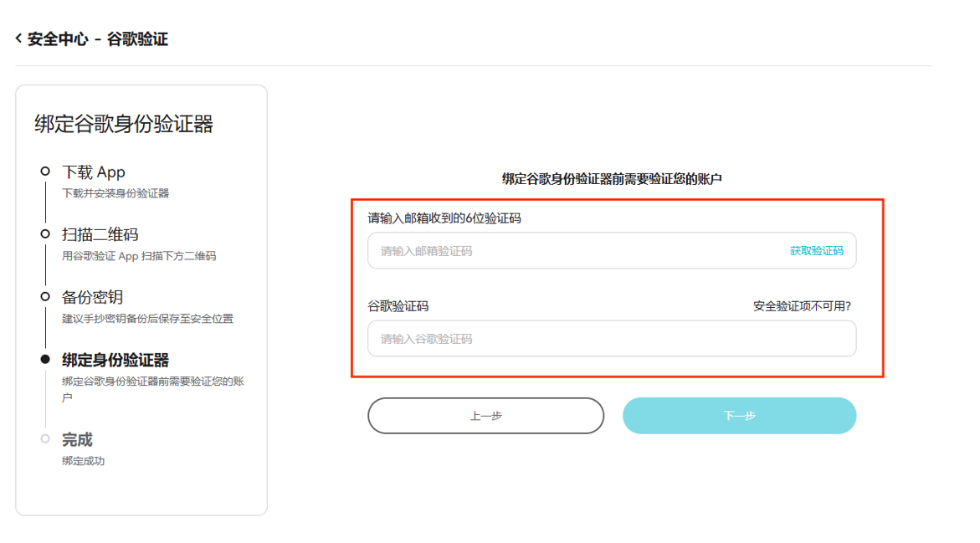Click the 下载并安装身份验证器 description text
Image resolution: width=980 pixels, height=543 pixels.
(x=115, y=193)
